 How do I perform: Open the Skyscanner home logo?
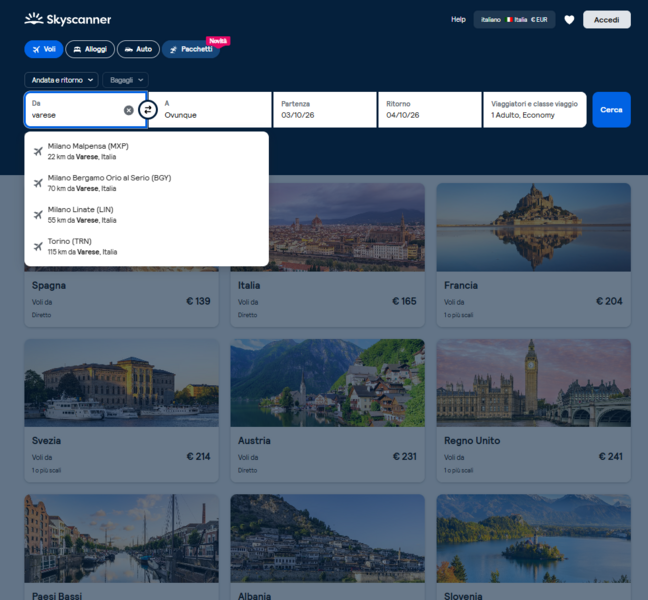click(68, 19)
